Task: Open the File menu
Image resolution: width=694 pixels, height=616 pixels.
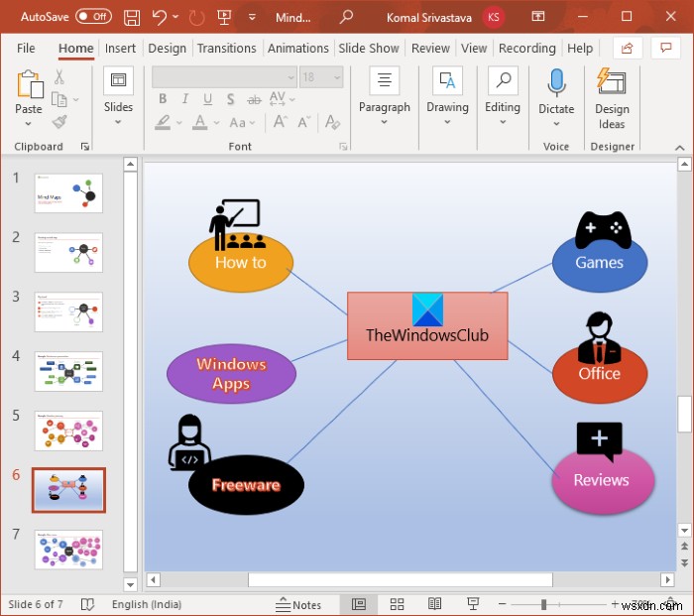Action: point(26,48)
